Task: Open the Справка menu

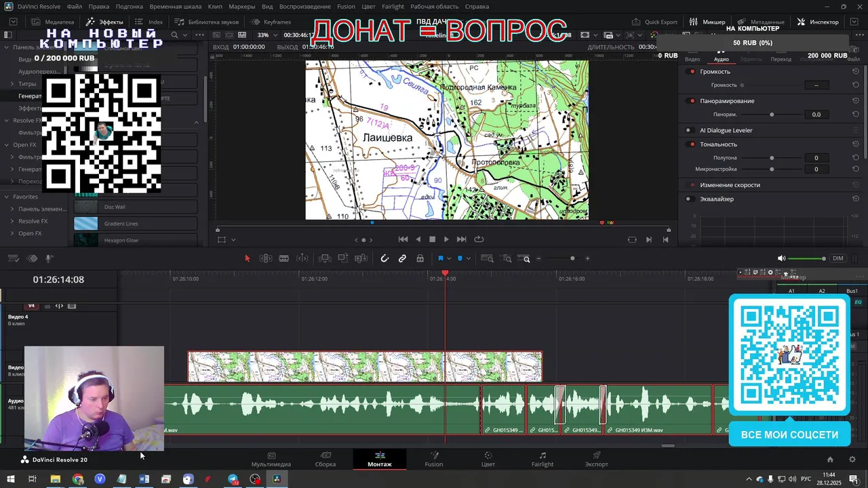Action: [477, 6]
